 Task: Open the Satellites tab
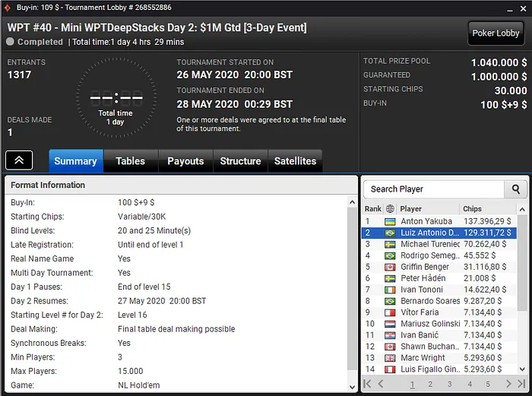(x=295, y=161)
